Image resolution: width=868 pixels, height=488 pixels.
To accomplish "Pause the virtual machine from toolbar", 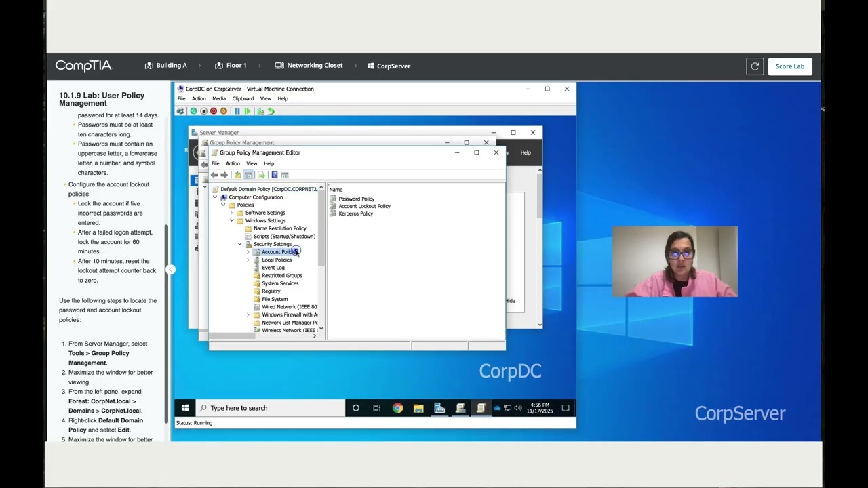I will pos(237,111).
